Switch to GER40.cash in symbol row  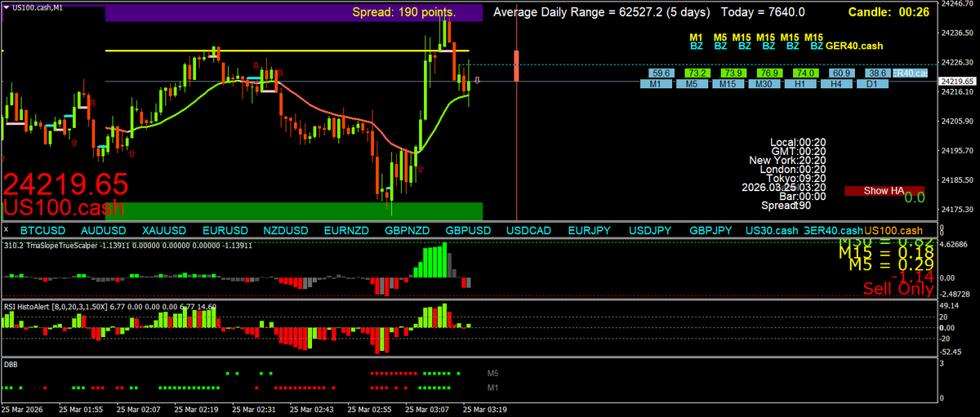(x=833, y=231)
